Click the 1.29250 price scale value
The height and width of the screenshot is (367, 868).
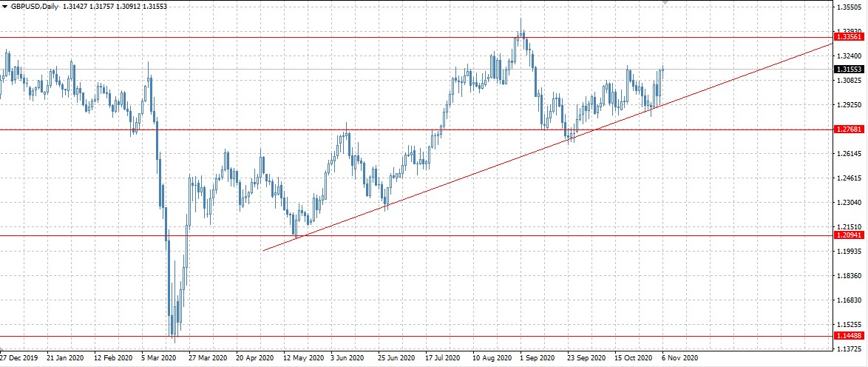coord(850,105)
